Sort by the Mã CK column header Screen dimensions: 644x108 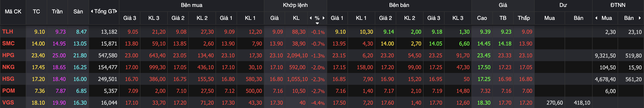(13, 12)
